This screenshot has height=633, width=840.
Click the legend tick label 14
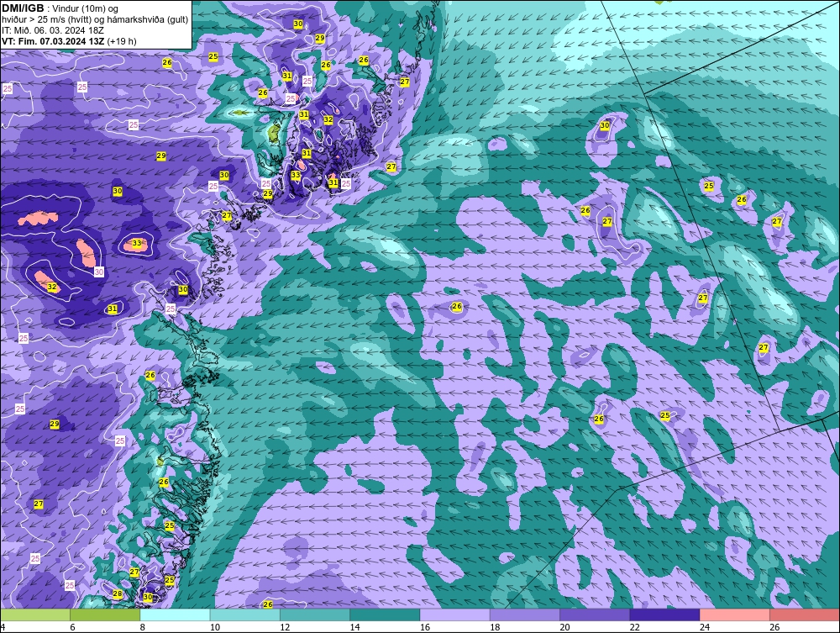(x=354, y=627)
